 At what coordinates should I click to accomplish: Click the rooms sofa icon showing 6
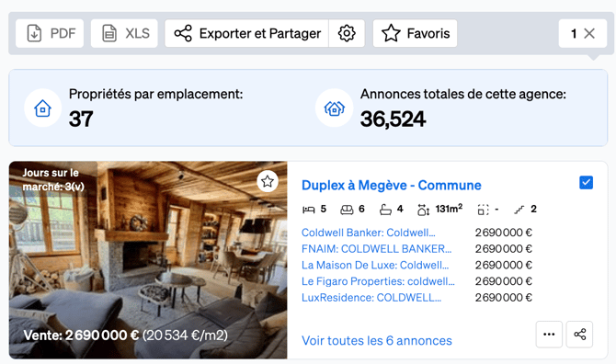(347, 210)
